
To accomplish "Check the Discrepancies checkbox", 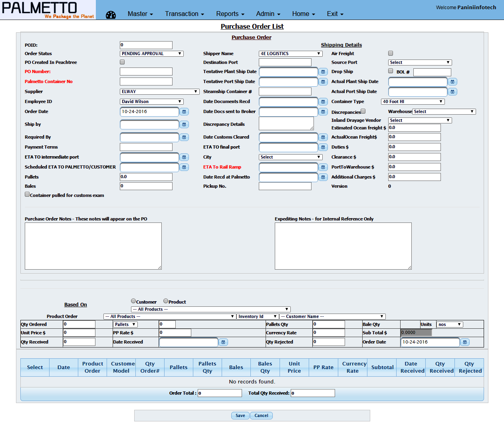I will click(x=363, y=111).
